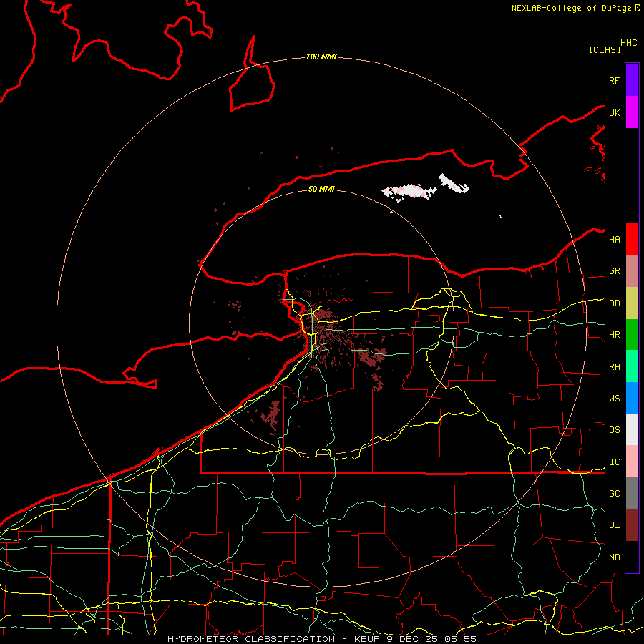Click the RA legend label

point(614,367)
